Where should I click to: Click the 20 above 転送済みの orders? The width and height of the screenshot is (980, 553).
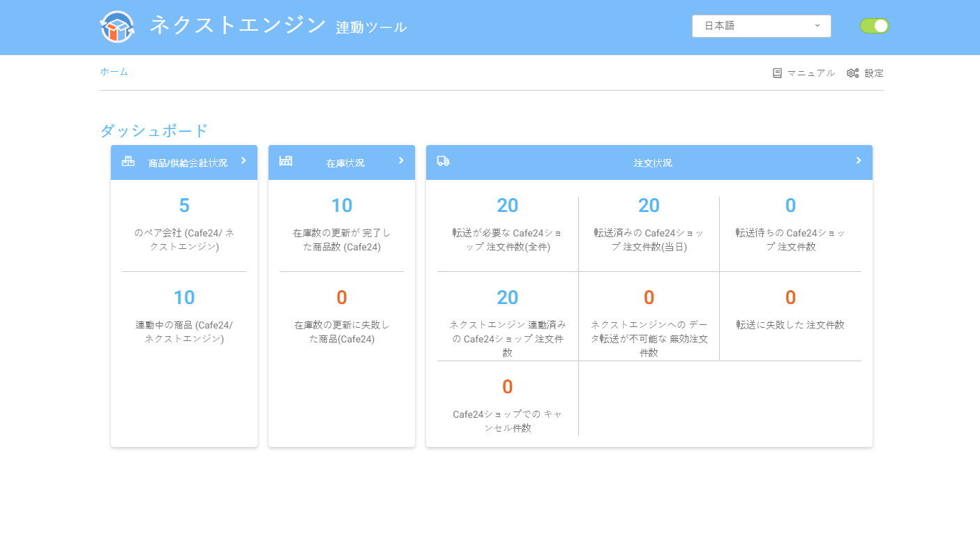(649, 206)
